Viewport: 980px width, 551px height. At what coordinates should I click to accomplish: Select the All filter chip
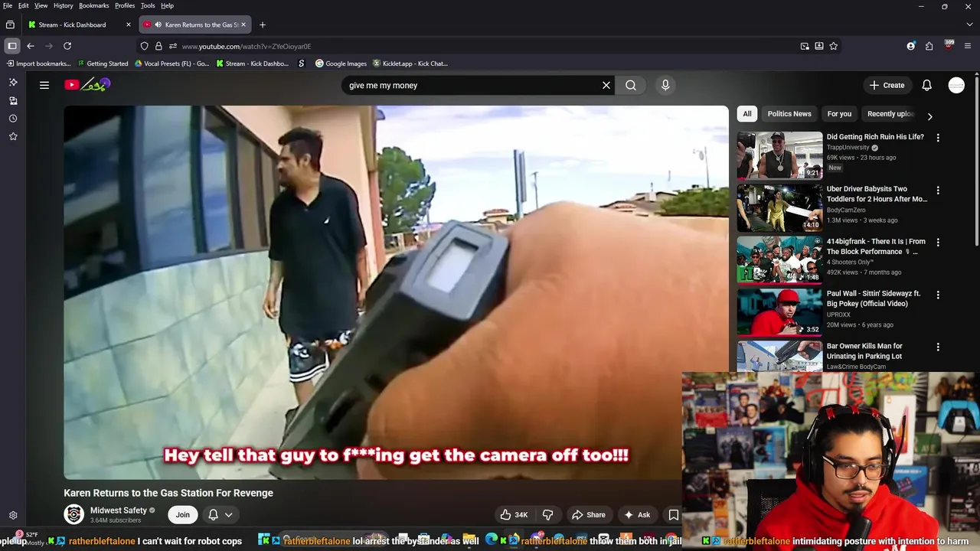click(747, 114)
